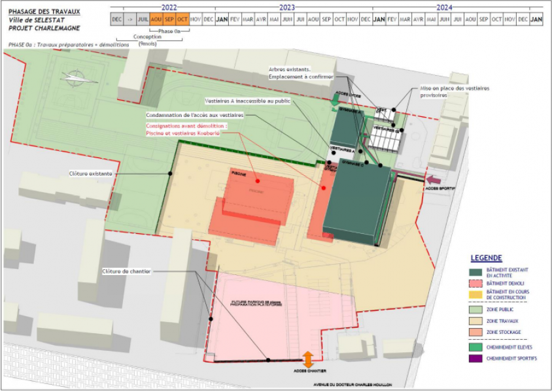
Task: Select the green ACCES LYCEE arrow
Action: tap(336, 99)
